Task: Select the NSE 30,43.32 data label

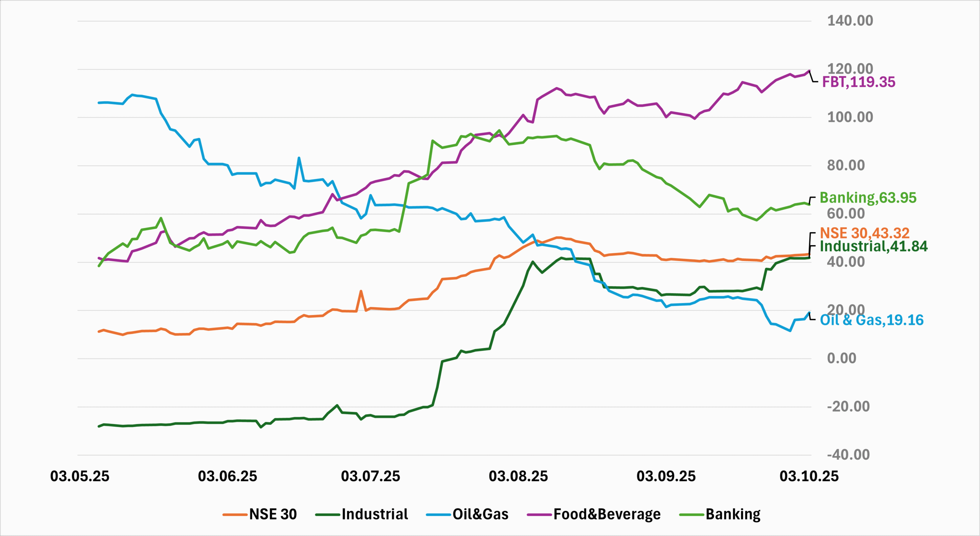Action: point(864,233)
